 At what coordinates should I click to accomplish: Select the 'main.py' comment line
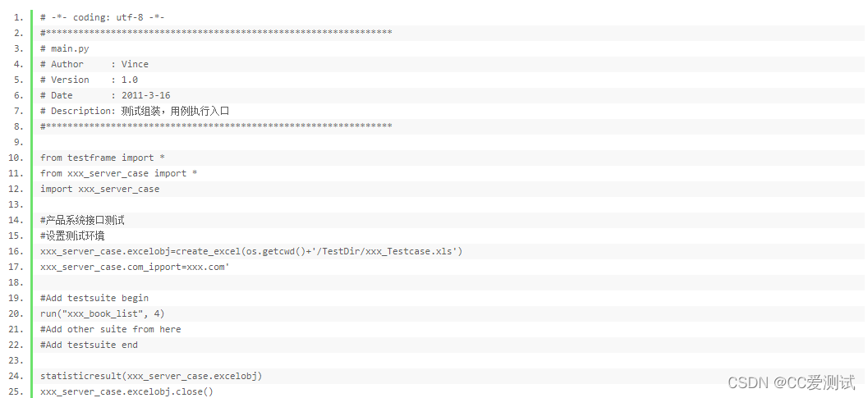65,48
